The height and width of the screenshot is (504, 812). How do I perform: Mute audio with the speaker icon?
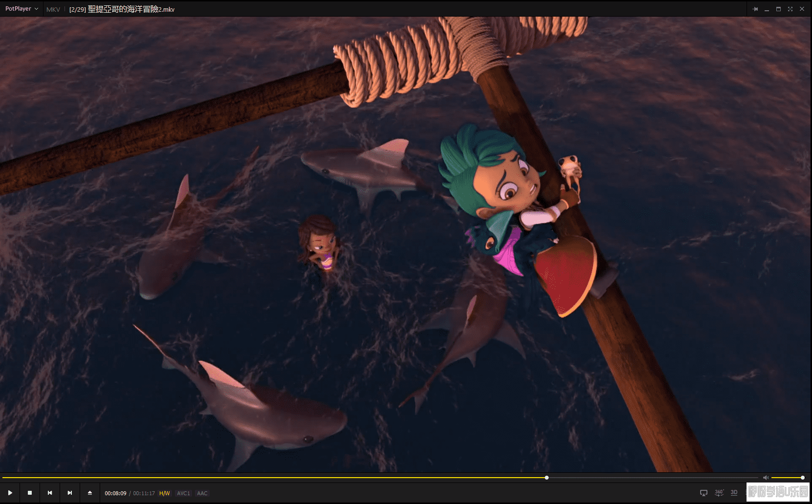pos(766,478)
